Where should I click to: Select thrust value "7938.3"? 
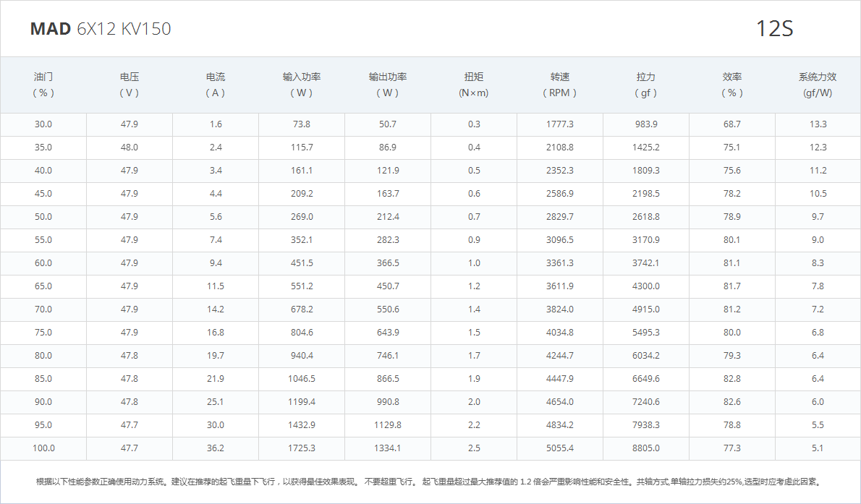point(645,424)
